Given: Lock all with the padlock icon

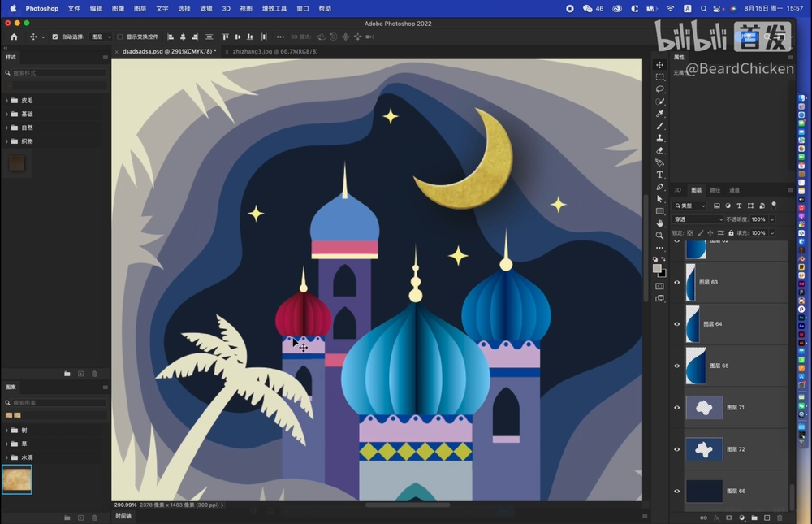Looking at the screenshot, I should [732, 232].
